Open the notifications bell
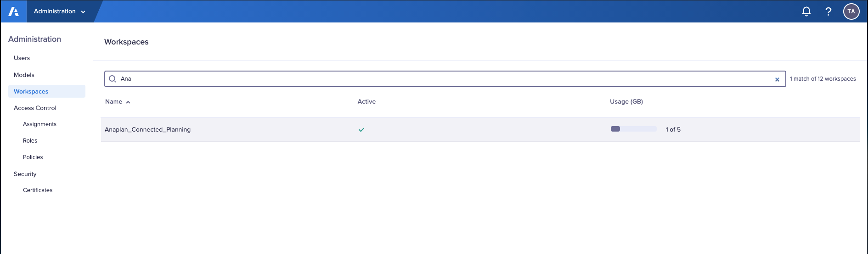Screen dimensions: 868x254 pos(806,11)
